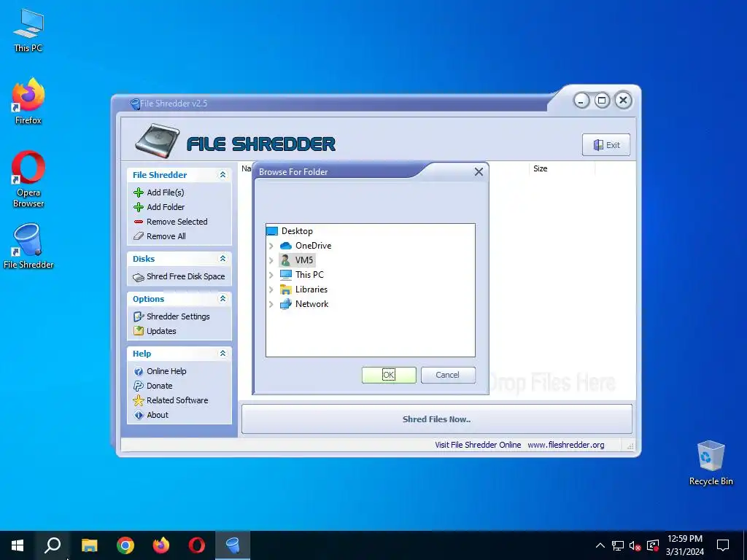
Task: Expand the This PC tree node
Action: tap(271, 275)
